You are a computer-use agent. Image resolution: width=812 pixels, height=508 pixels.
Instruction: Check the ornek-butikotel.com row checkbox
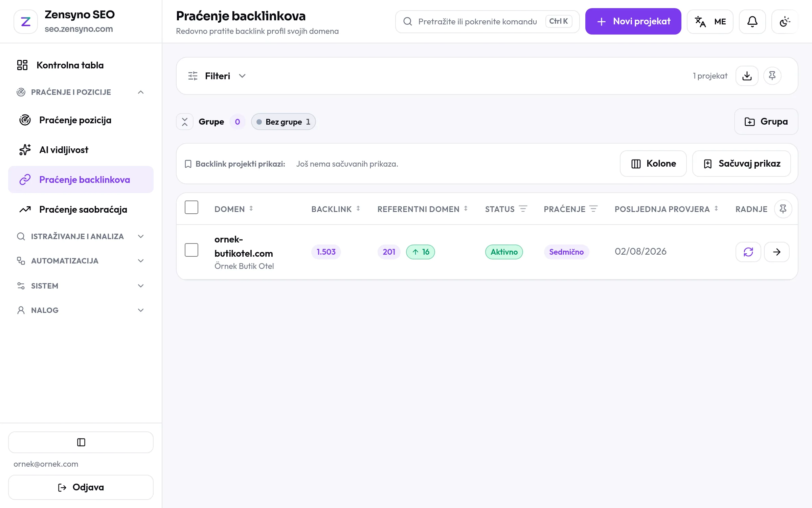pos(191,250)
